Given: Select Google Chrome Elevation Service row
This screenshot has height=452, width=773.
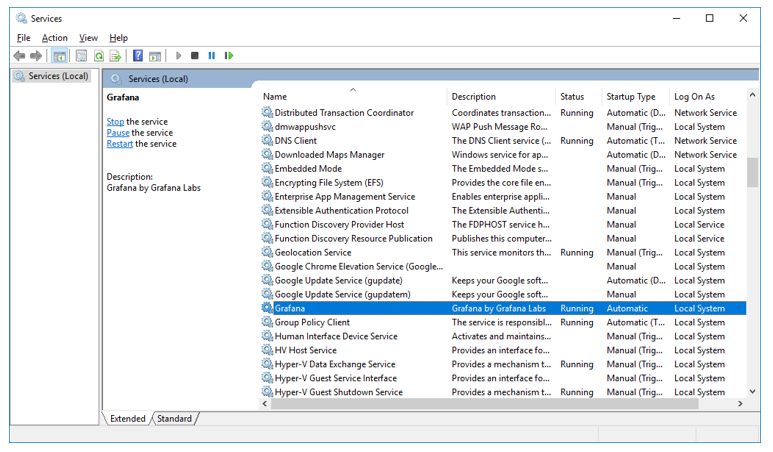Looking at the screenshot, I should (x=503, y=266).
